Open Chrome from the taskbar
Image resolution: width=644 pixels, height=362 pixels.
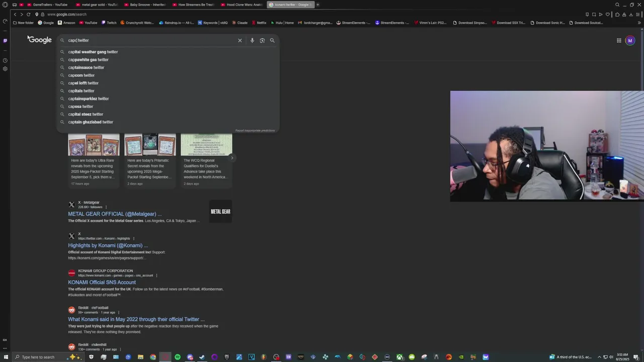(x=153, y=357)
